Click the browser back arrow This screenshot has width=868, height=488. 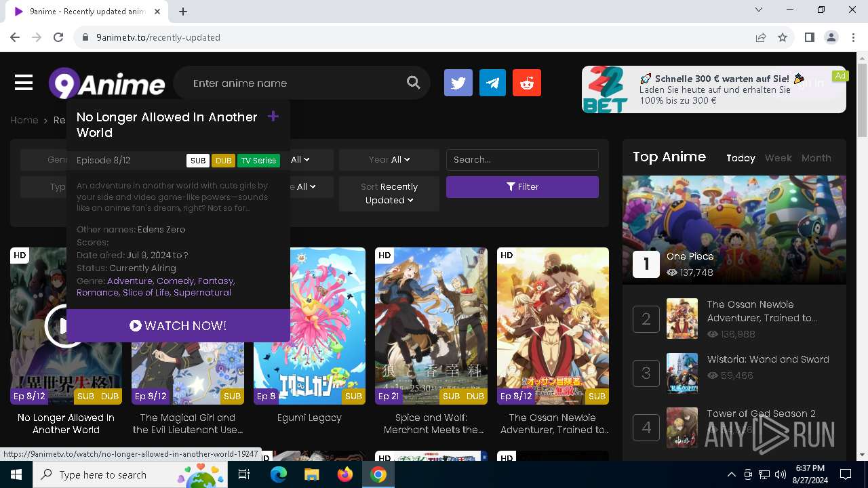[x=15, y=37]
